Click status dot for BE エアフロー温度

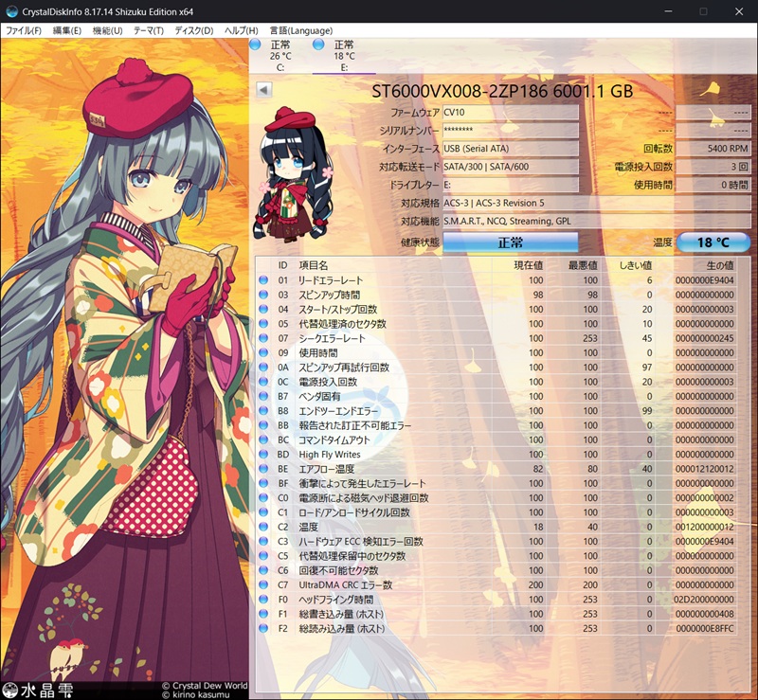[x=263, y=469]
